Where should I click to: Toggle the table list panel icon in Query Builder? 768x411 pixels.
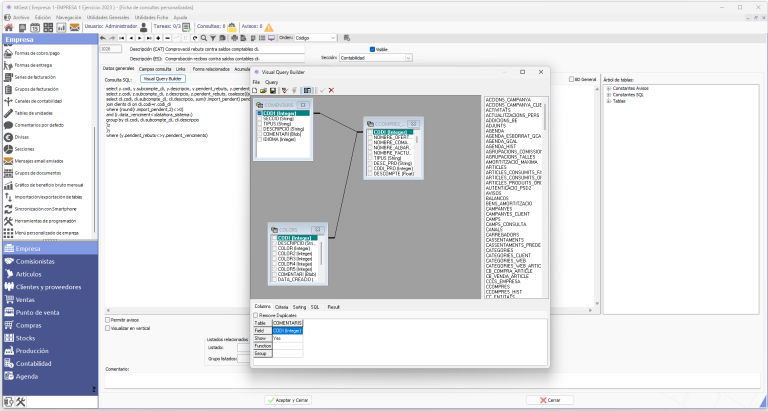(x=307, y=90)
